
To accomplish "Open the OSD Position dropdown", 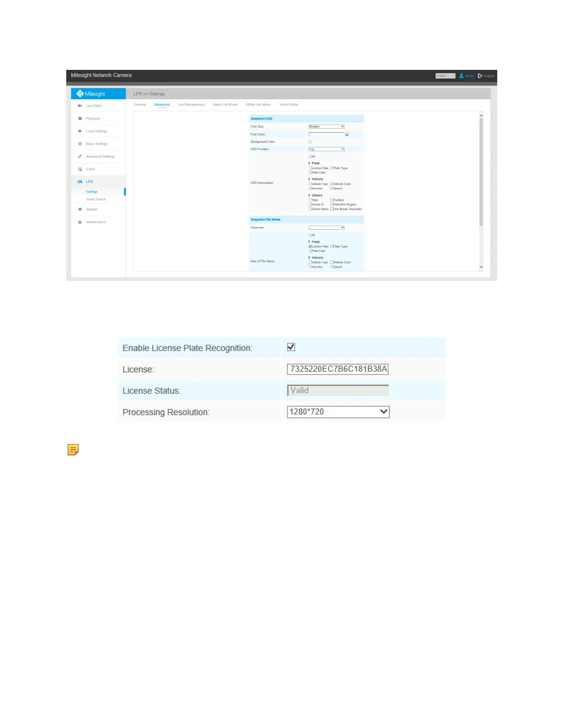I will (x=326, y=149).
